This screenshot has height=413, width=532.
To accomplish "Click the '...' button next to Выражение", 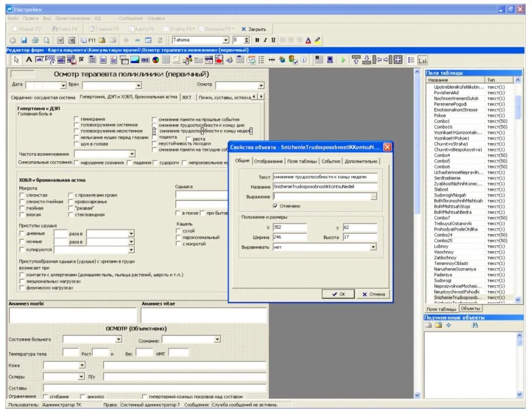I will point(374,196).
